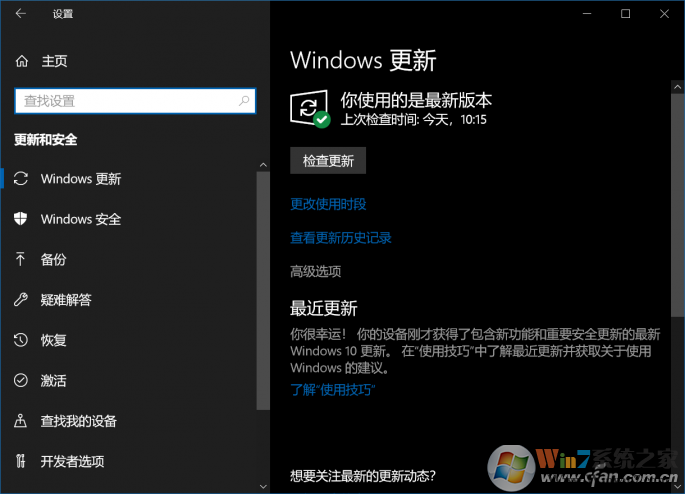Click the checkmark circle icon beside 激活

tap(21, 380)
